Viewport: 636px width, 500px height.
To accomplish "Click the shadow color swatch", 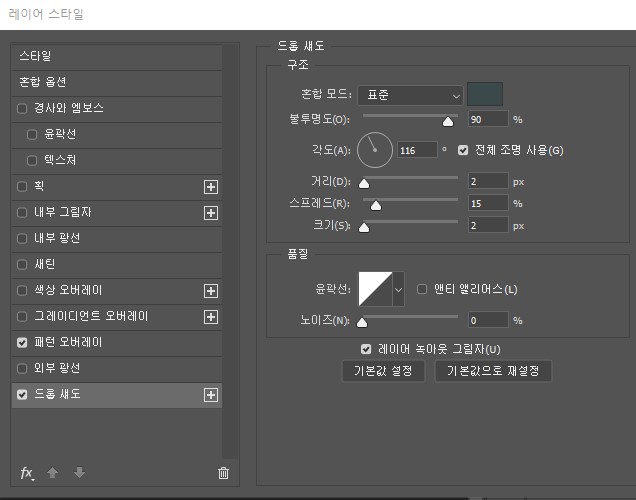I will coord(485,94).
